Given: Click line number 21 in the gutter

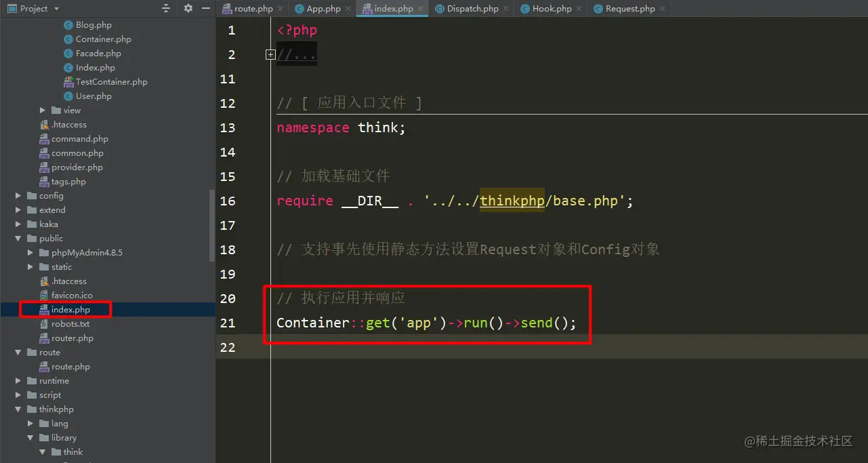Looking at the screenshot, I should (228, 323).
